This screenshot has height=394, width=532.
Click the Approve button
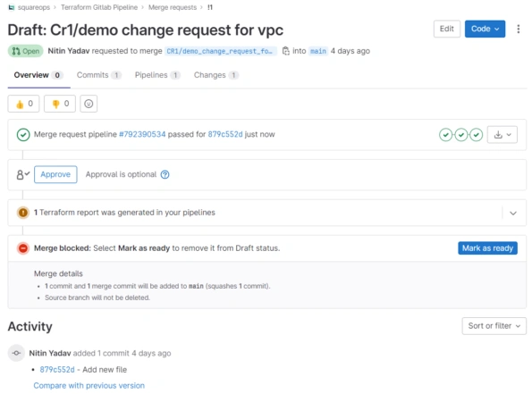click(55, 174)
